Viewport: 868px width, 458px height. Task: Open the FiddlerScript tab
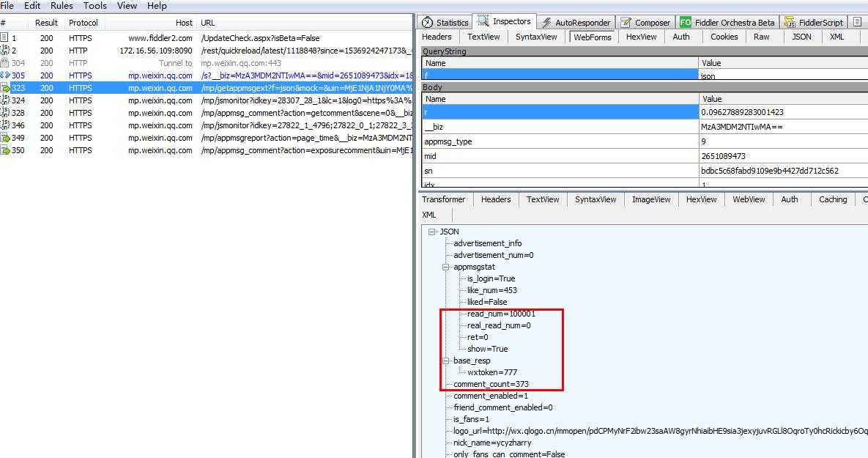click(813, 22)
